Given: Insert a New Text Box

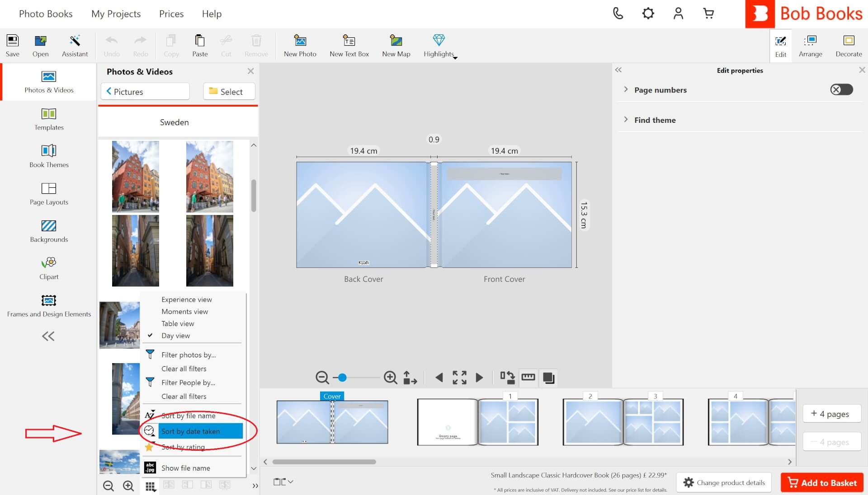Looking at the screenshot, I should point(349,46).
